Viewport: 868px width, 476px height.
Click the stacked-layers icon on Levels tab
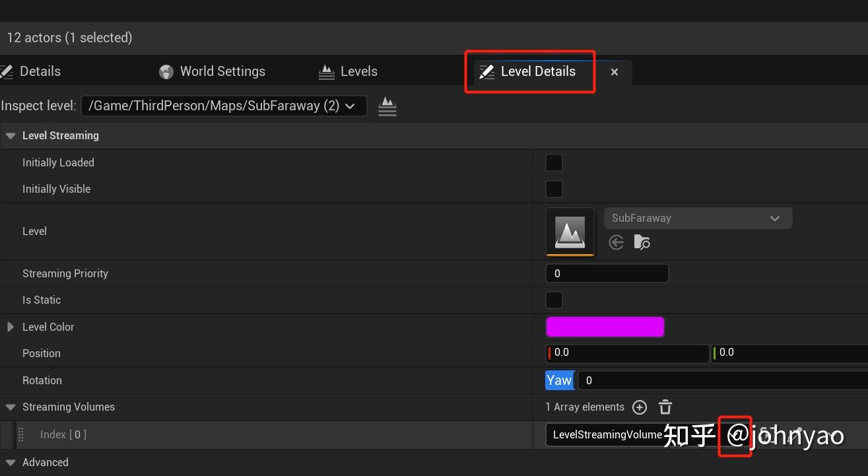pos(327,71)
